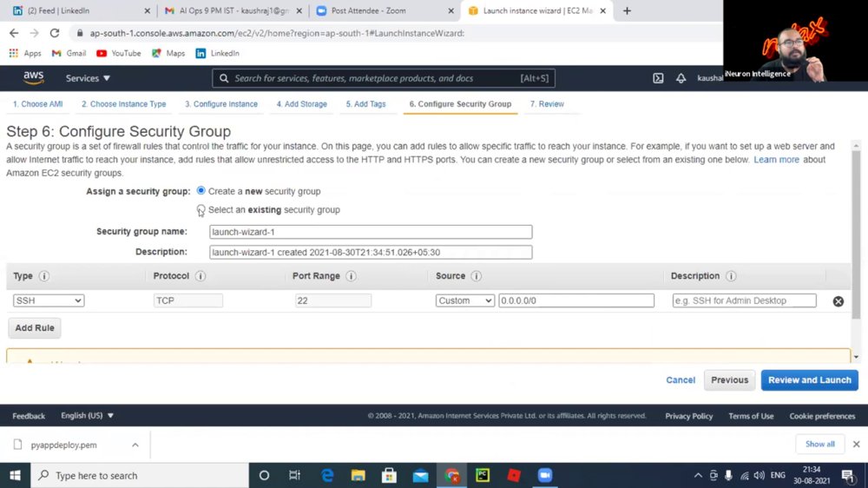868x488 pixels.
Task: Select an existing security group option
Action: pyautogui.click(x=201, y=209)
